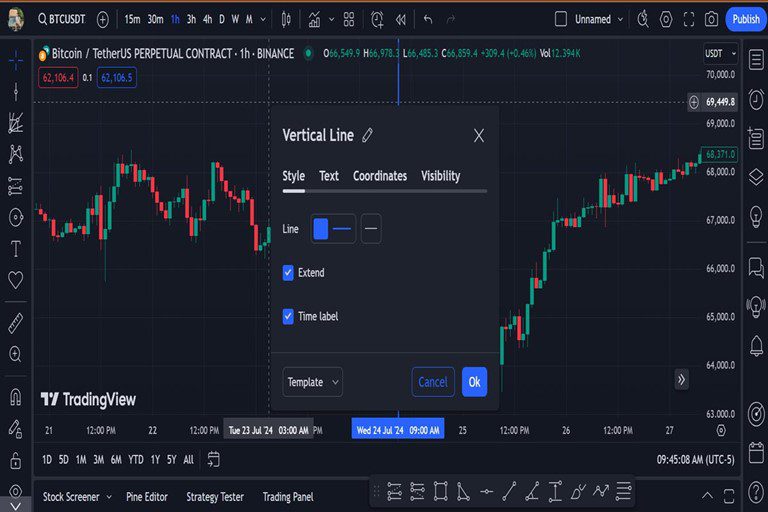The image size is (768, 512).
Task: Switch to the Text tab
Action: click(x=329, y=176)
